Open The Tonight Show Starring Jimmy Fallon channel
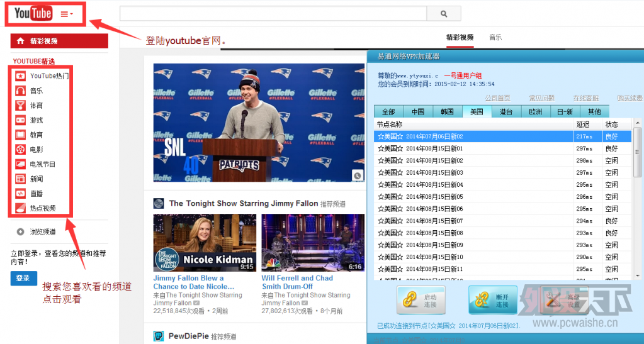 click(x=244, y=204)
